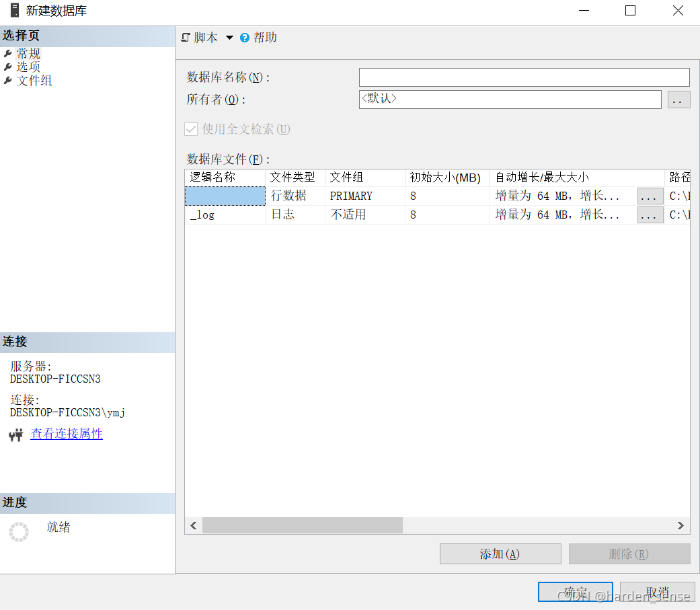Image resolution: width=700 pixels, height=610 pixels.
Task: Click path cell in 日志 row
Action: [x=678, y=215]
